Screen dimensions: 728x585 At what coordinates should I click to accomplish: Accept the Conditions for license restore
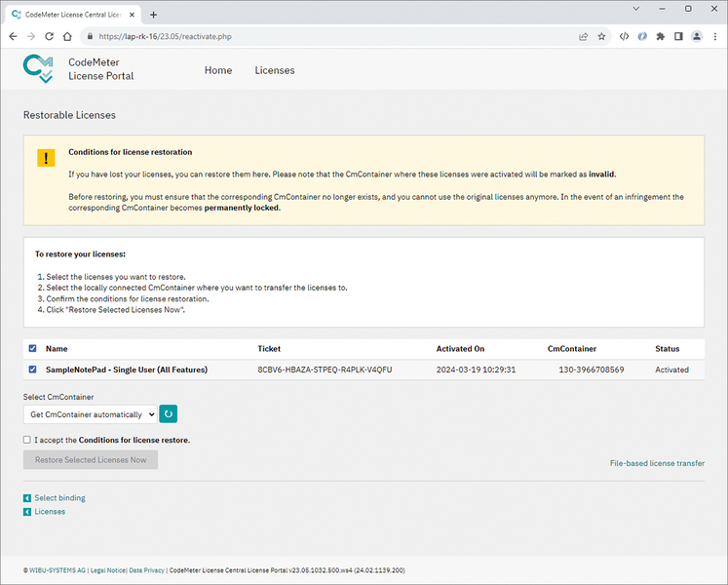tap(27, 440)
